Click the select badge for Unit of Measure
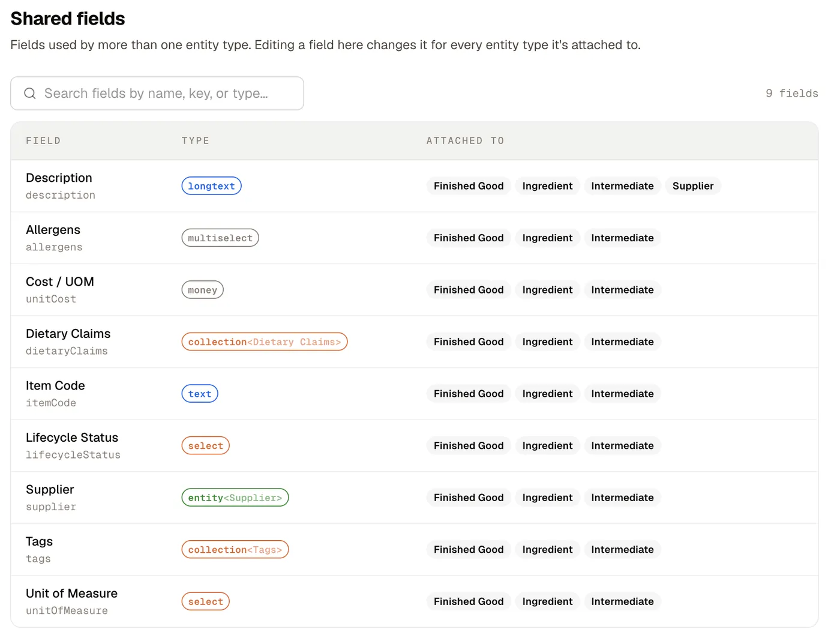 [x=206, y=601]
